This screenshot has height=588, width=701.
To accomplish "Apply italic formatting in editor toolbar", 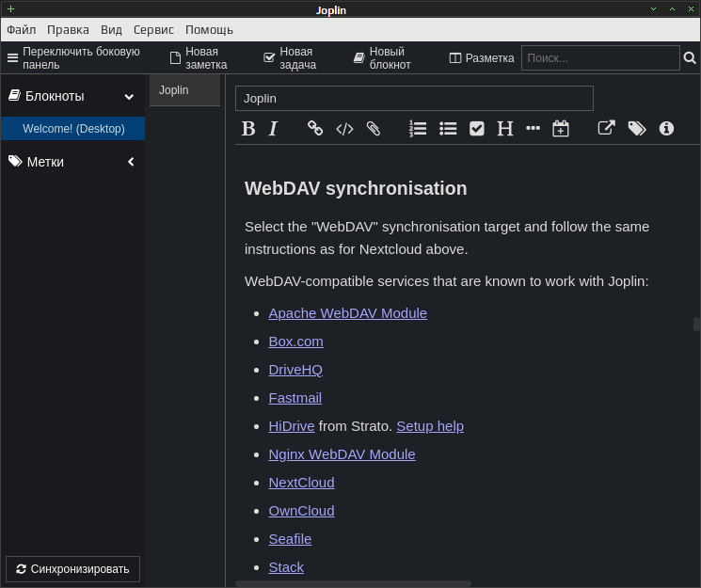I will (273, 129).
